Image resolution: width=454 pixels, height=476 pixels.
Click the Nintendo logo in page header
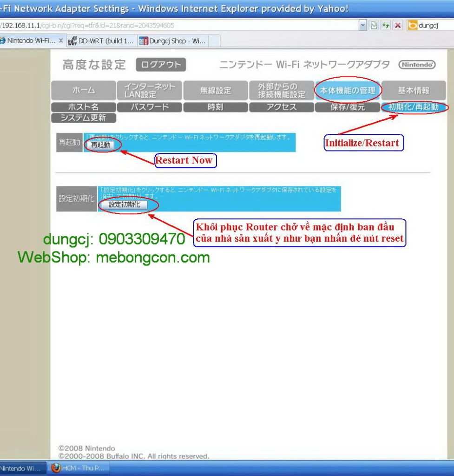(417, 65)
